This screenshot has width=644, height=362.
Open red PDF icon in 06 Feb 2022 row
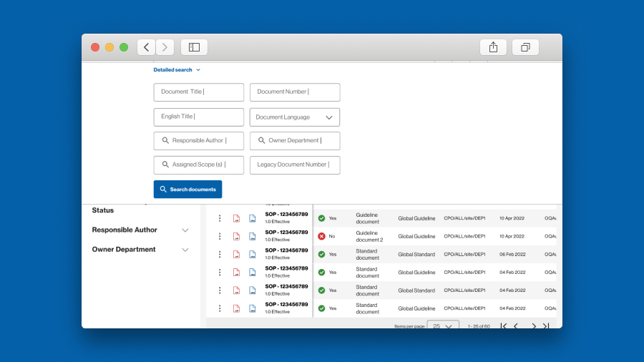click(236, 255)
